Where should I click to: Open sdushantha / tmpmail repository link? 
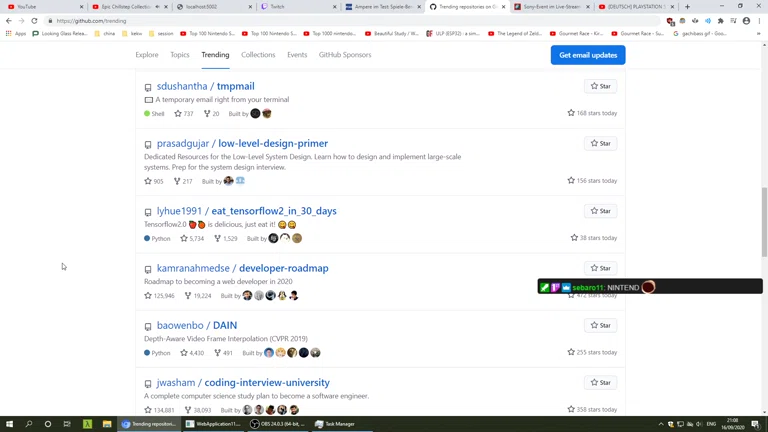pyautogui.click(x=206, y=86)
